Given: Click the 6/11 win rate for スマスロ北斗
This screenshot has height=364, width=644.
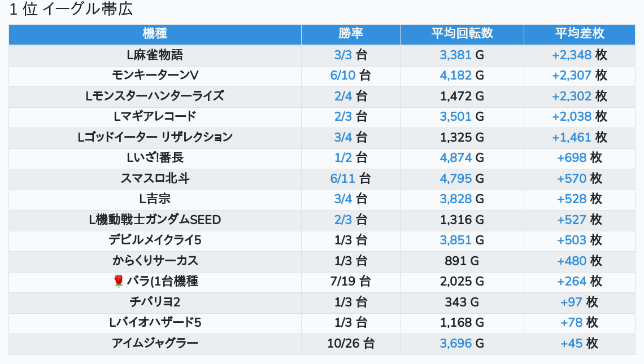Looking at the screenshot, I should click(x=343, y=179).
